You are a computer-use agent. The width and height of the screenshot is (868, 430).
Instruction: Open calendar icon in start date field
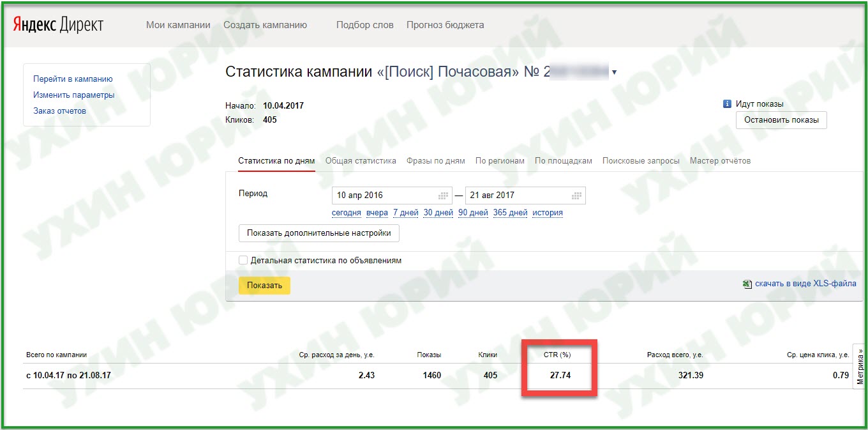444,196
